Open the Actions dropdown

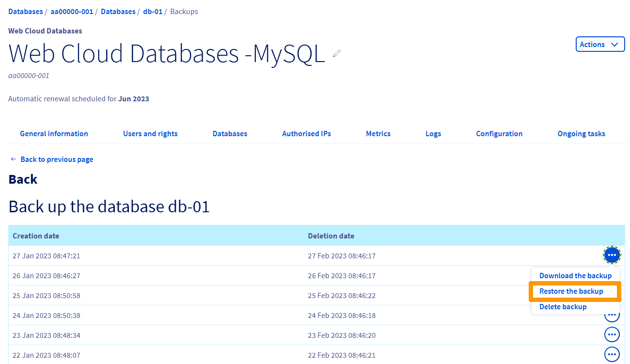[600, 44]
